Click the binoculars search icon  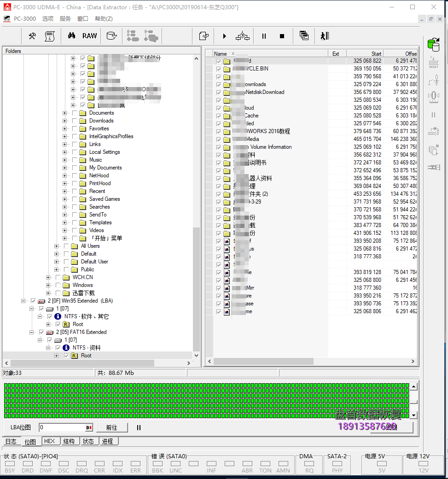point(71,36)
